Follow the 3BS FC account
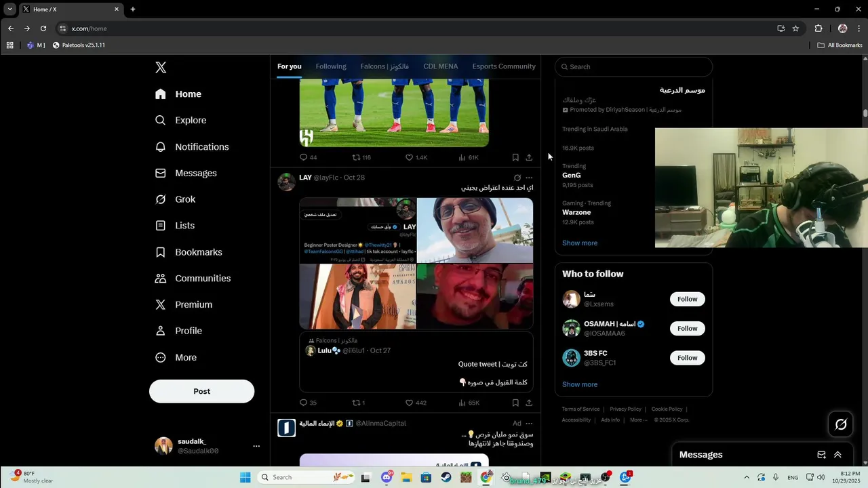Viewport: 868px width, 488px height. [x=687, y=358]
